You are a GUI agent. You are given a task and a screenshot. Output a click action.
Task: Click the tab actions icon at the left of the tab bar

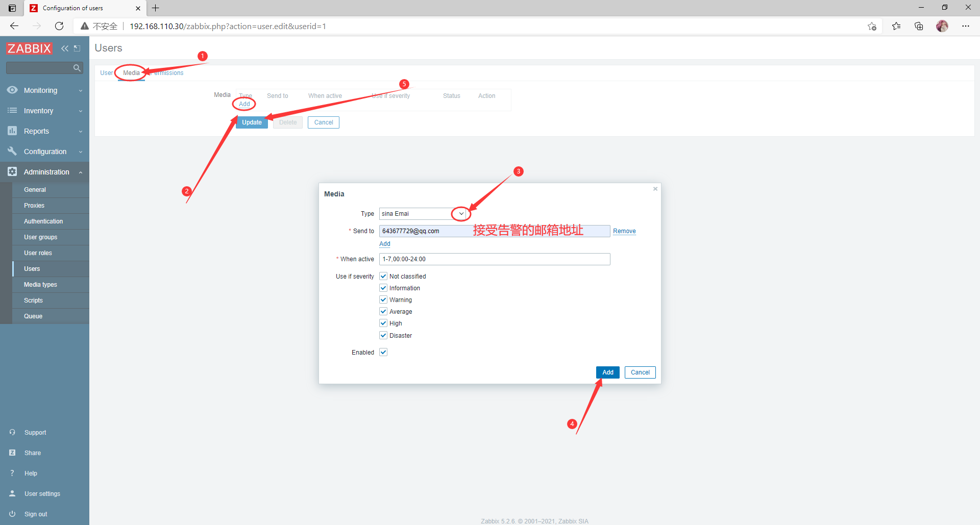pyautogui.click(x=12, y=8)
